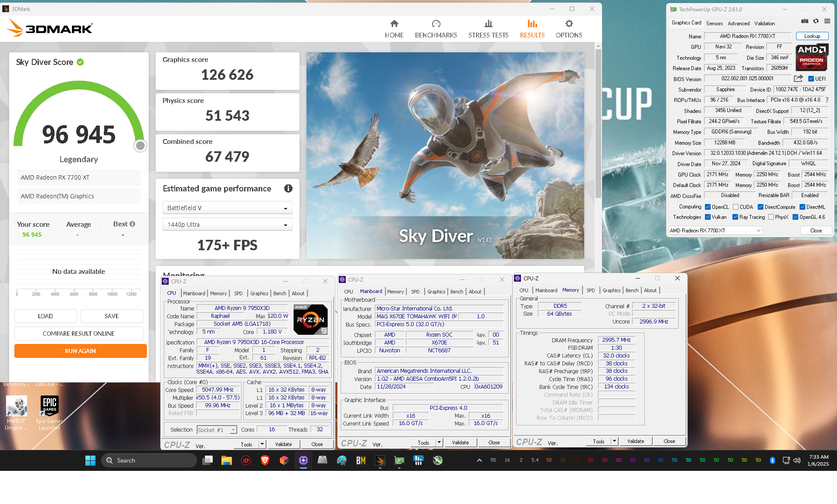Click 3DMark icon on taskbar
Viewport: 837px width, 504px height.
(380, 460)
